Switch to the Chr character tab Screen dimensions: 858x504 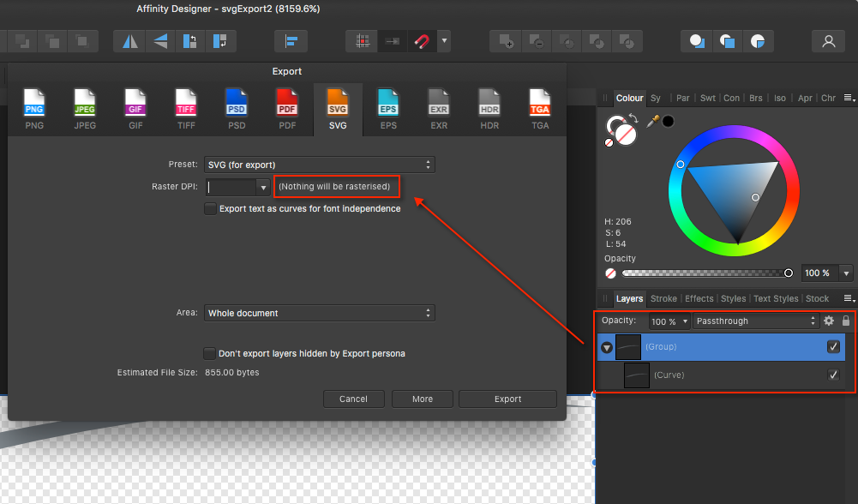point(829,98)
